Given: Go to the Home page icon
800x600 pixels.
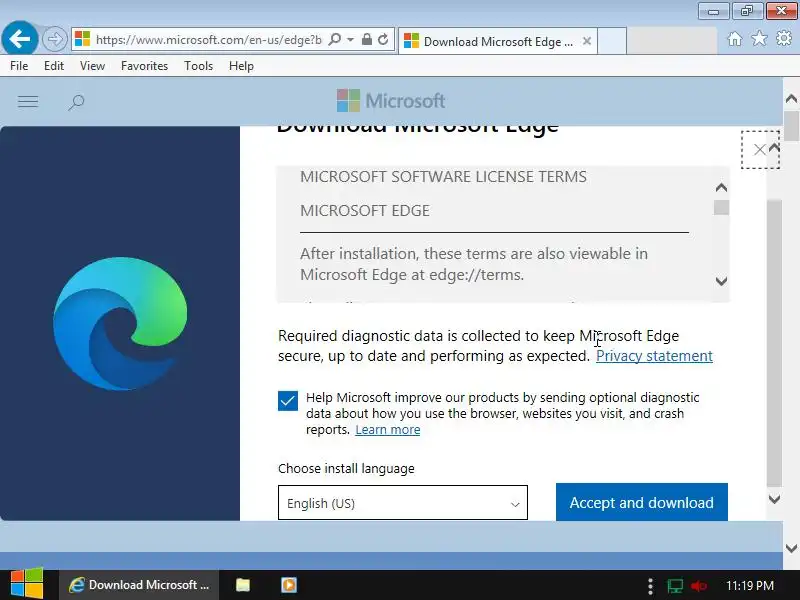Looking at the screenshot, I should pyautogui.click(x=735, y=39).
